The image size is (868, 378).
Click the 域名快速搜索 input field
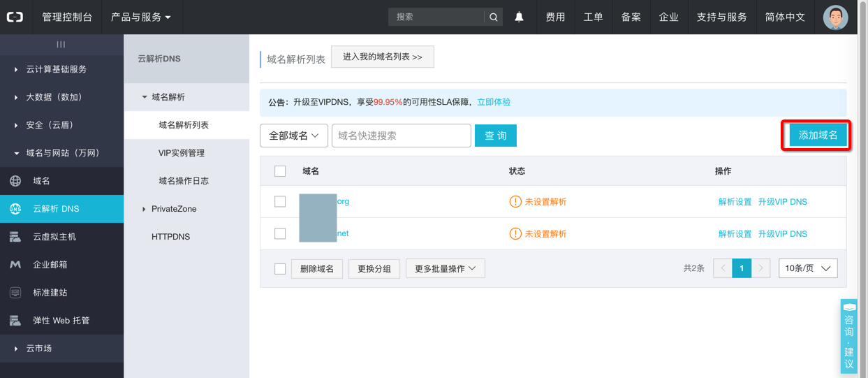[x=401, y=136]
